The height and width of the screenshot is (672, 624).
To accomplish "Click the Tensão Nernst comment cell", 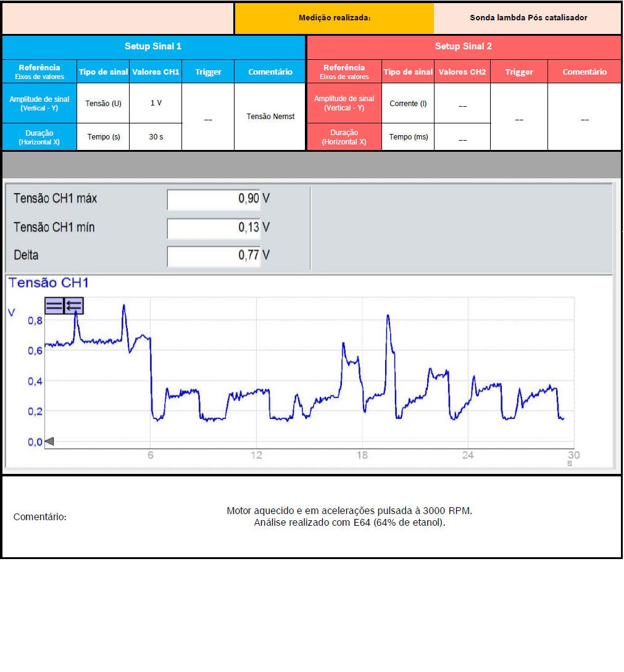I will pyautogui.click(x=270, y=117).
